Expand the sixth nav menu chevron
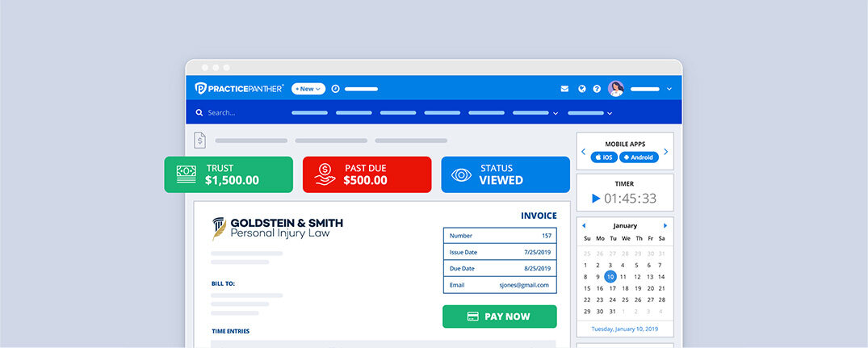 tap(556, 113)
